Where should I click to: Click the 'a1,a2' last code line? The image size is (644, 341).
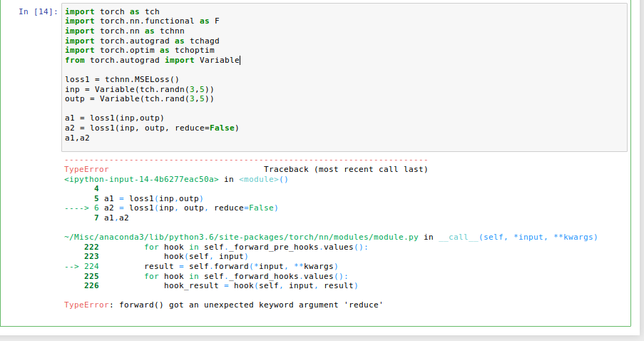click(x=77, y=138)
